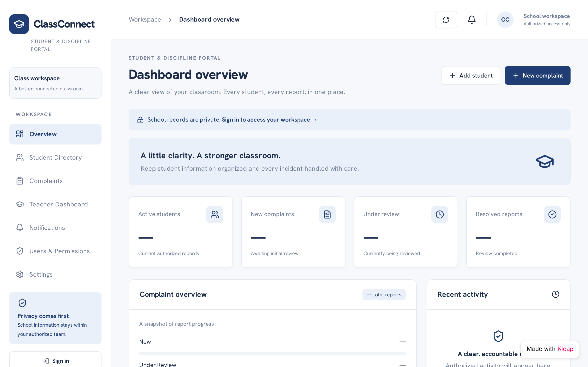Click the New complaints progress bar
588x367 pixels.
click(272, 353)
